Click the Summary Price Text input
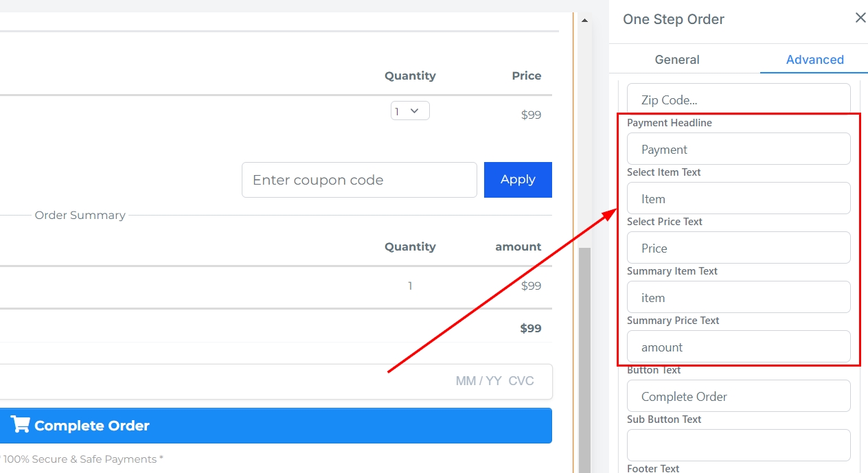 point(738,347)
